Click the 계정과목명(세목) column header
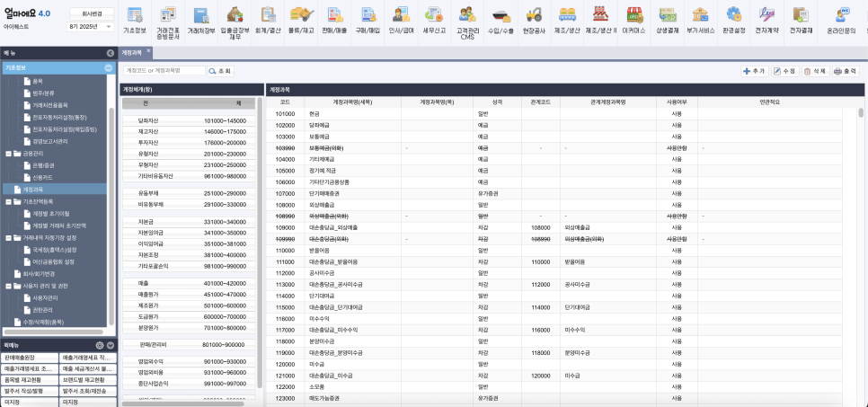This screenshot has height=407, width=868. (352, 102)
